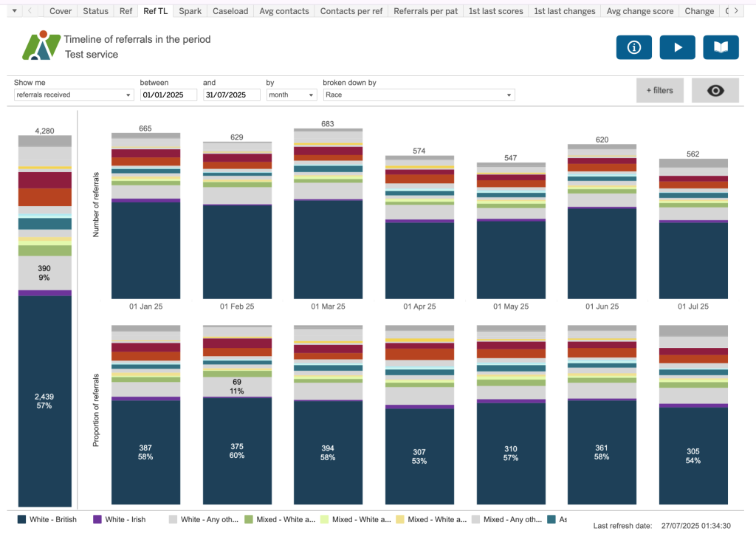756x534 pixels.
Task: Click the White - Irish purple legend swatch
Action: tap(97, 520)
